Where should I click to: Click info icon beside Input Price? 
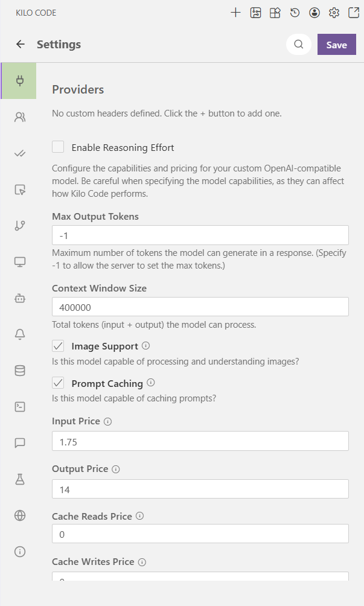(107, 421)
